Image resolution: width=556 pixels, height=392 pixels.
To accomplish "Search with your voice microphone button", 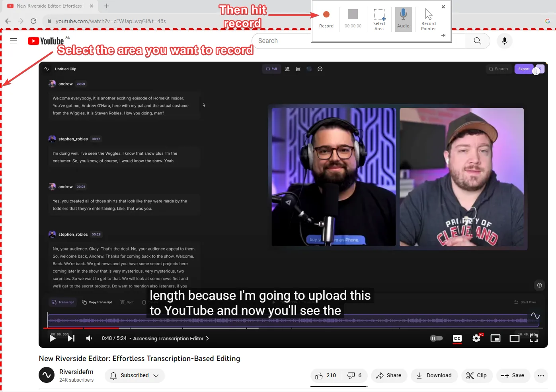I will coord(505,41).
